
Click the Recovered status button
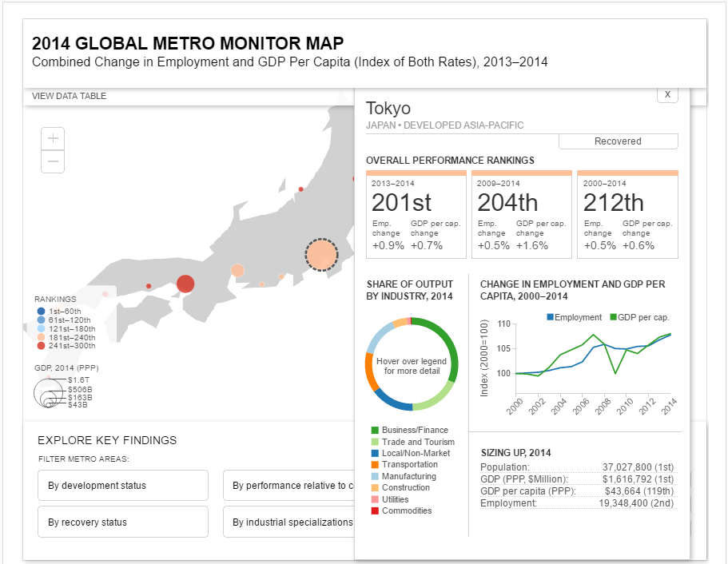(618, 141)
